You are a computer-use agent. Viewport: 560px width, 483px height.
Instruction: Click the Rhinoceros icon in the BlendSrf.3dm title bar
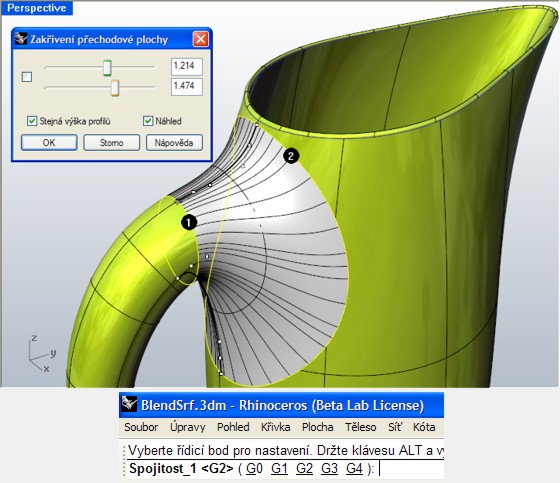click(129, 404)
